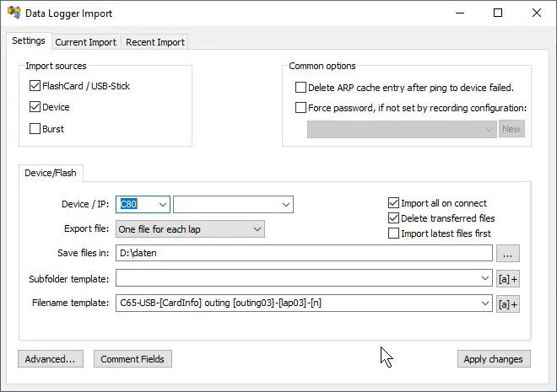Toggle Delete ARP cache entry option

click(x=301, y=88)
